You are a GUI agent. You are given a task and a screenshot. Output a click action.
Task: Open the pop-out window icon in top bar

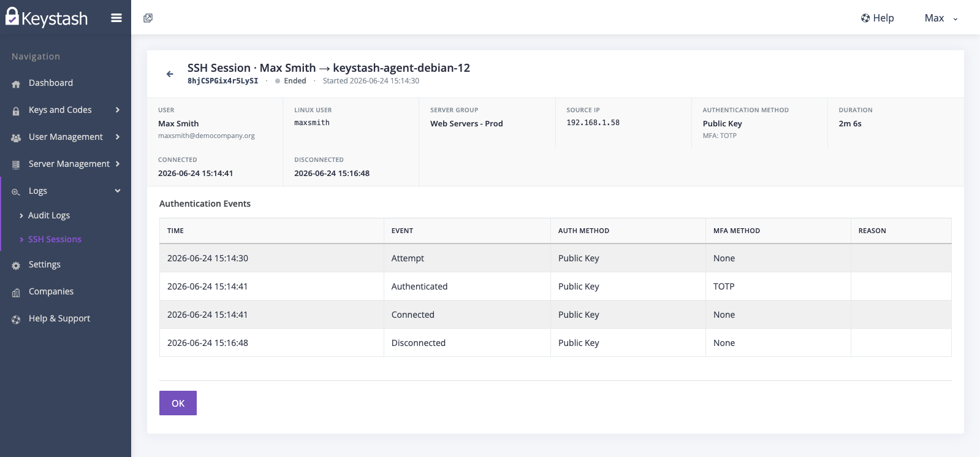pyautogui.click(x=148, y=18)
